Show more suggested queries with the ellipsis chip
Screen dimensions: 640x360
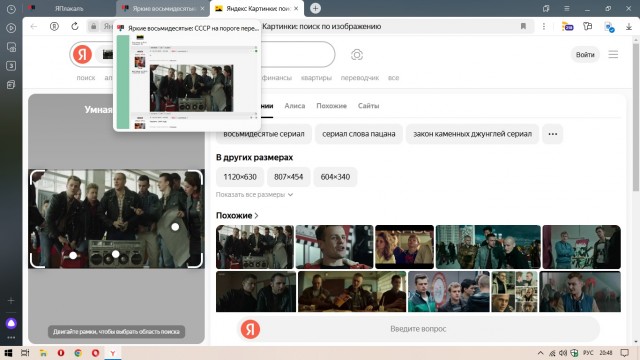pyautogui.click(x=553, y=134)
